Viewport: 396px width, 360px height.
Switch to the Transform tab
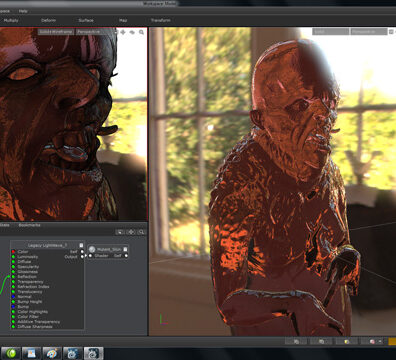coord(160,20)
